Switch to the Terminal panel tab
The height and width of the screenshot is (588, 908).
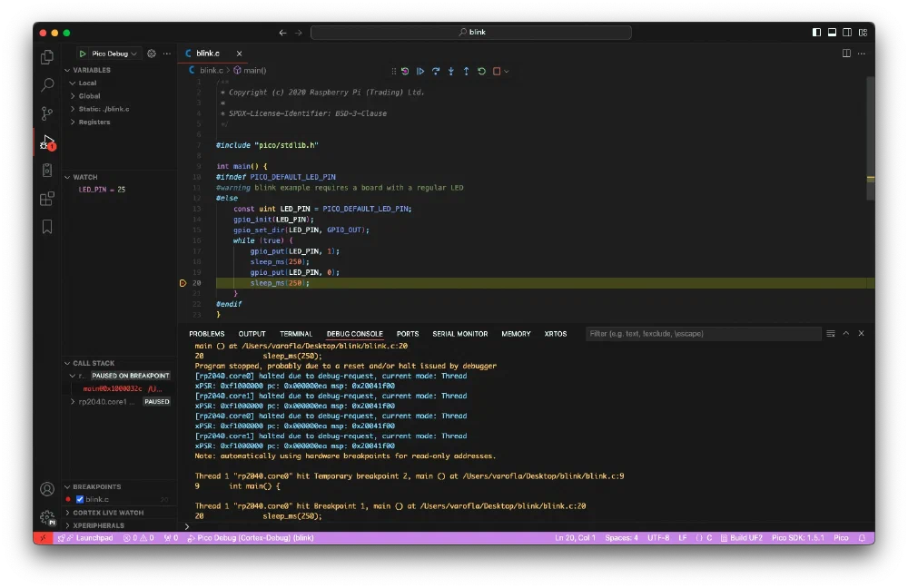[x=295, y=334]
